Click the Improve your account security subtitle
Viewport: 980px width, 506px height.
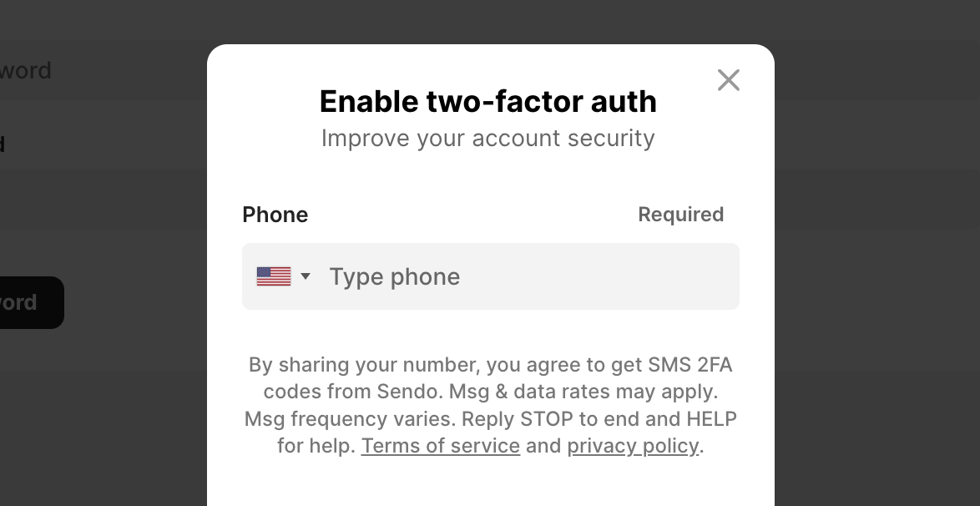point(488,139)
